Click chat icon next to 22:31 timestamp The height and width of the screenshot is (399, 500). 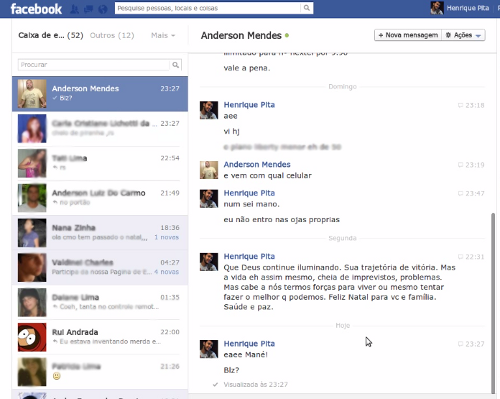pyautogui.click(x=460, y=257)
